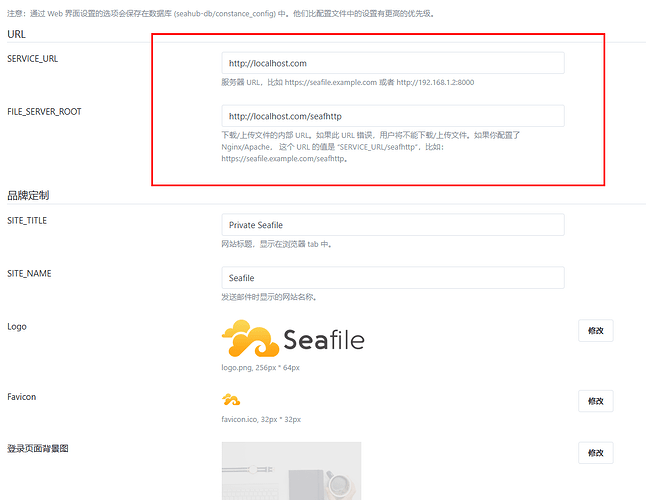This screenshot has width=646, height=500.
Task: Click the FILE_SERVER_ROOT label
Action: (x=44, y=112)
